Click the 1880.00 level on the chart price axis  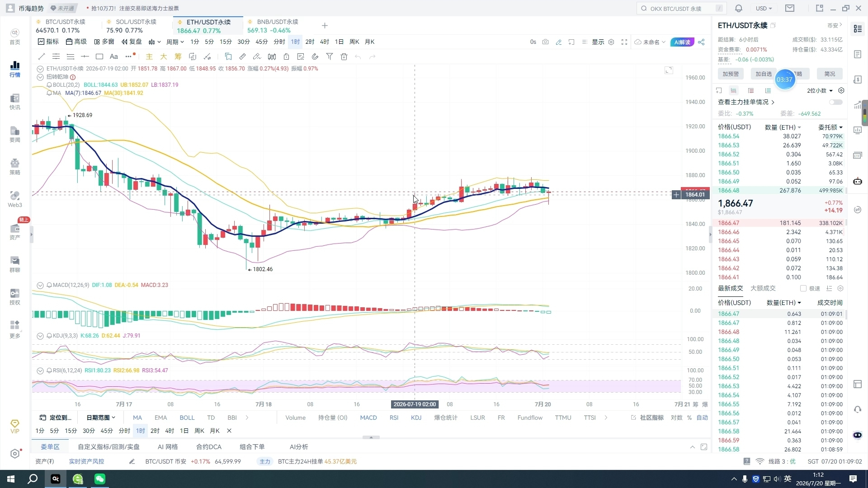coord(695,175)
